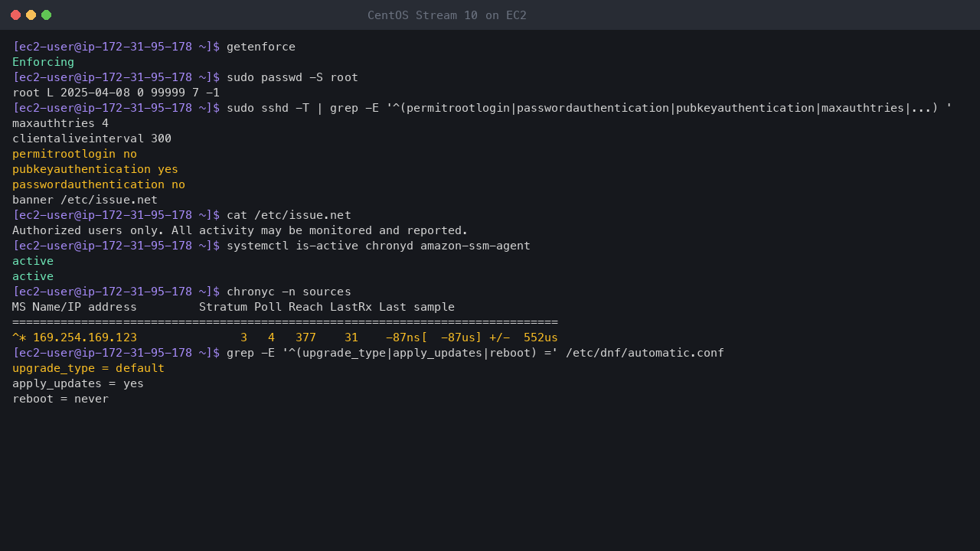Click the 'maxauthtries 4' output line
Screen dimensions: 980x551
[60, 123]
